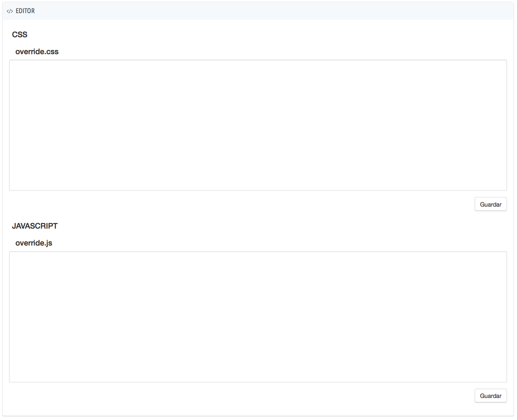Place cursor in the JavaScript override editor box
Image resolution: width=517 pixels, height=420 pixels.
258,317
